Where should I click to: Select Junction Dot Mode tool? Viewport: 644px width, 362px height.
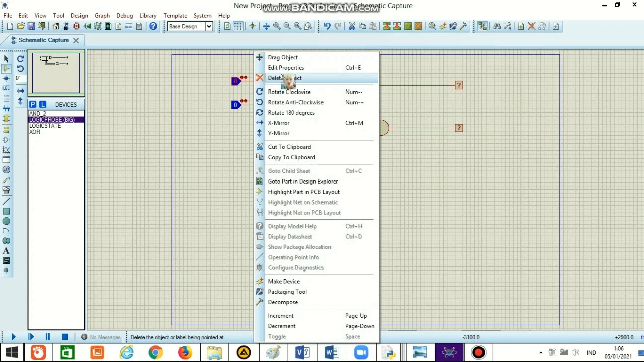(6, 79)
